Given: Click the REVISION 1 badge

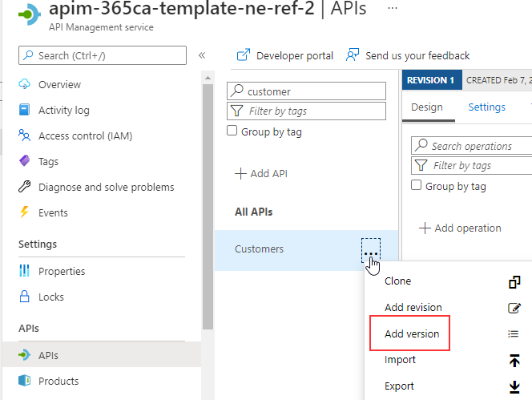Looking at the screenshot, I should [x=432, y=80].
